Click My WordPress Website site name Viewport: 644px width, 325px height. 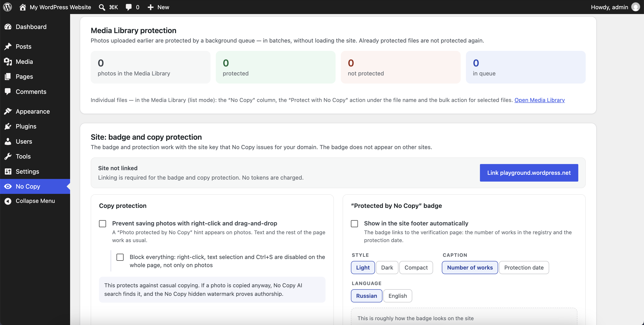click(60, 7)
